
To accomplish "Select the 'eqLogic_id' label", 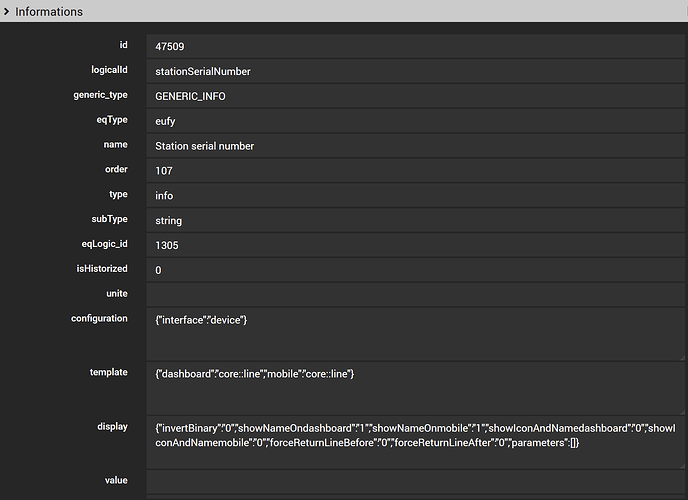I will pyautogui.click(x=104, y=244).
